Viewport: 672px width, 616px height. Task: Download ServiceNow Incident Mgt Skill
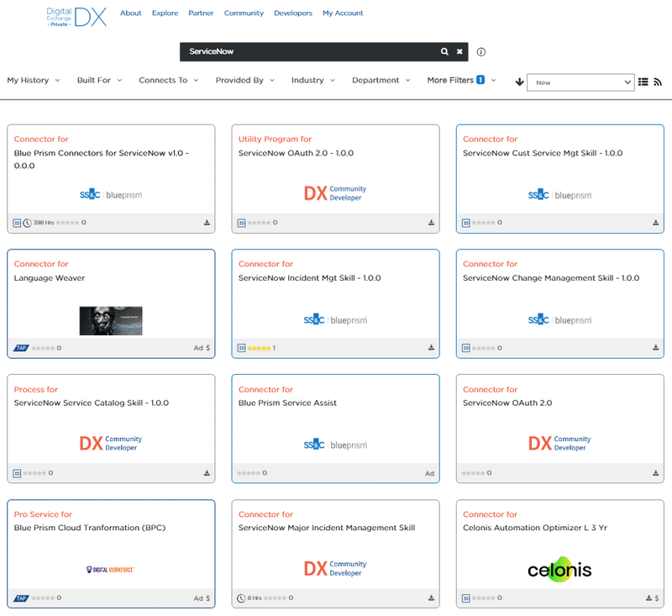point(431,348)
